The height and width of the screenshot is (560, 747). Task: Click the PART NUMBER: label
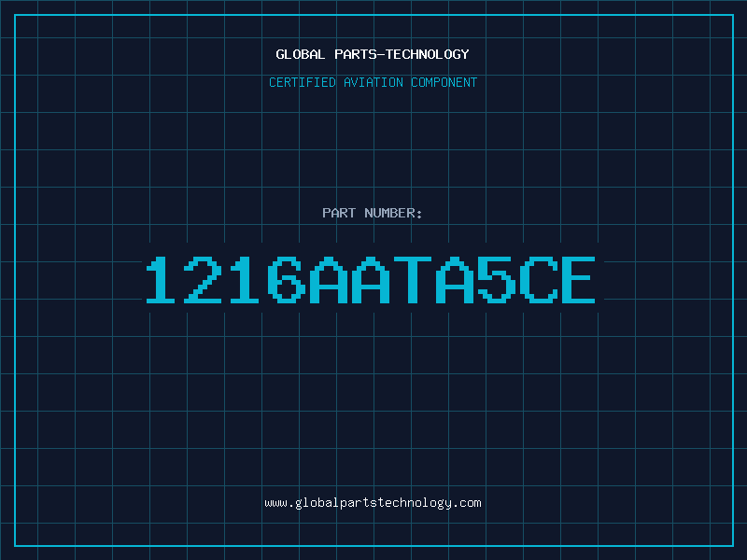click(373, 213)
